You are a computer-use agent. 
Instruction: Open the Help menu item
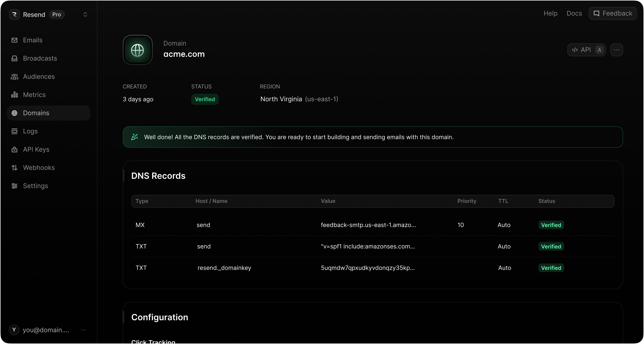pyautogui.click(x=550, y=13)
